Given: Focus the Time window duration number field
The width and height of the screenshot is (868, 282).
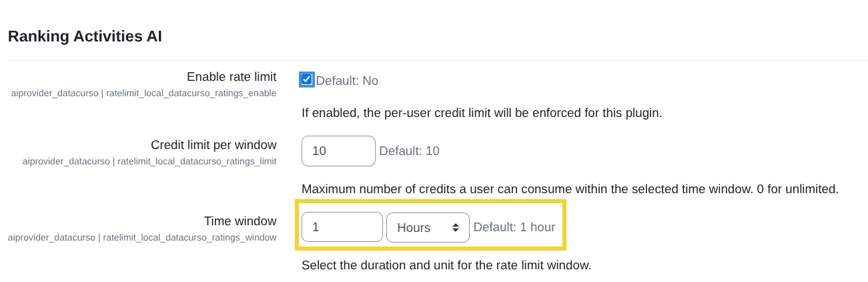Looking at the screenshot, I should point(342,227).
